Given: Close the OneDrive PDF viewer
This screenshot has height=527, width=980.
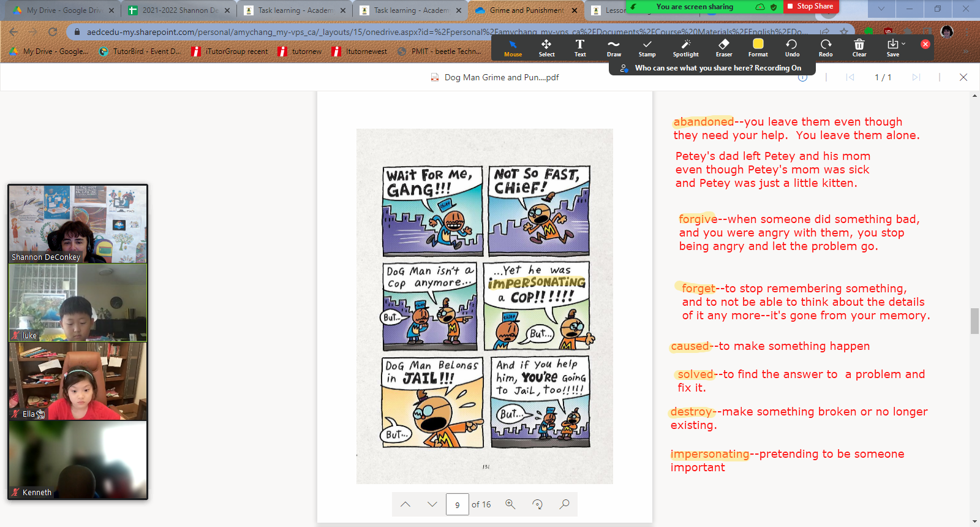Looking at the screenshot, I should click(x=963, y=77).
